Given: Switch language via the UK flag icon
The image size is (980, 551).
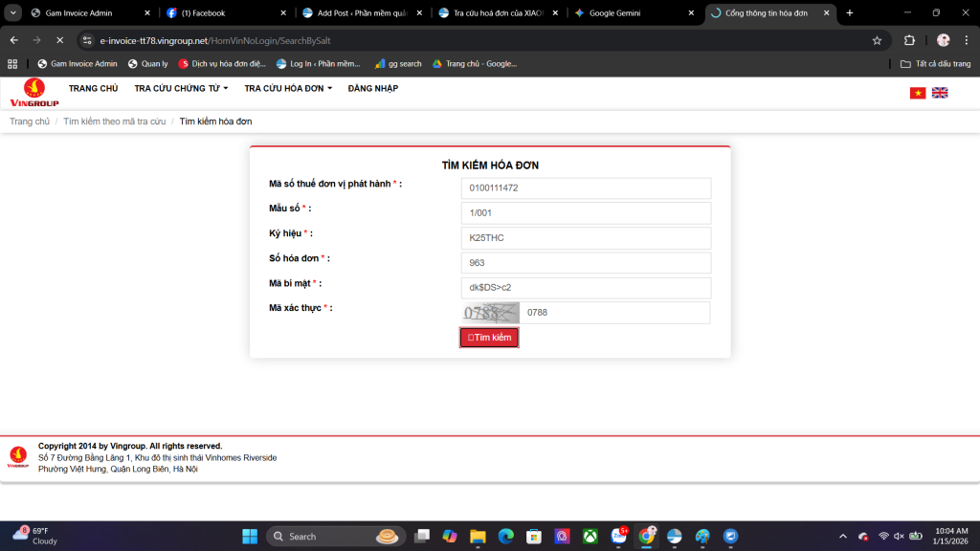Looking at the screenshot, I should [x=940, y=93].
